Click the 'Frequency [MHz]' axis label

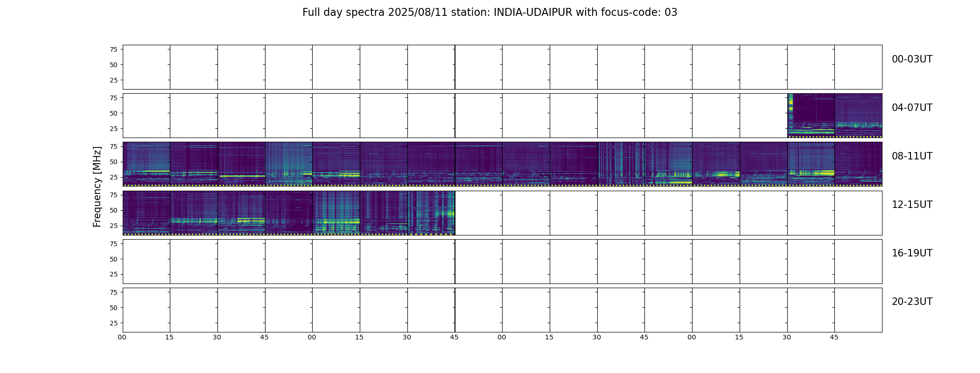pyautogui.click(x=97, y=187)
